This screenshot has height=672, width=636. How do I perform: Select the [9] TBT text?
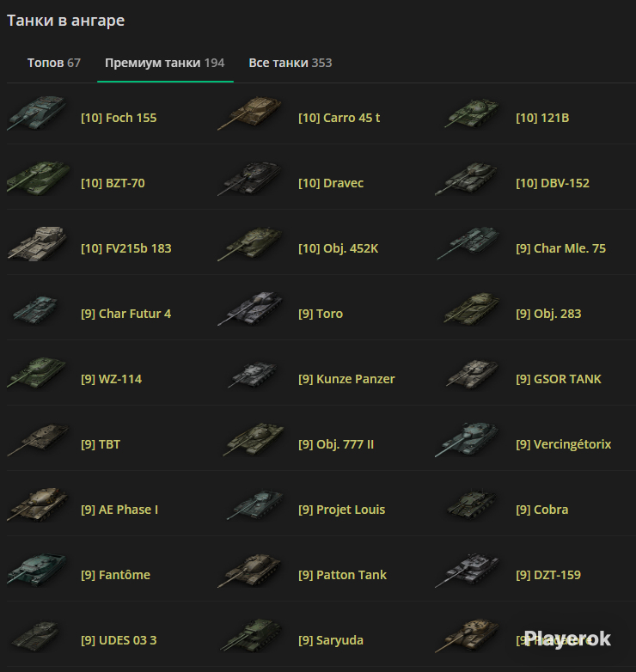[101, 444]
